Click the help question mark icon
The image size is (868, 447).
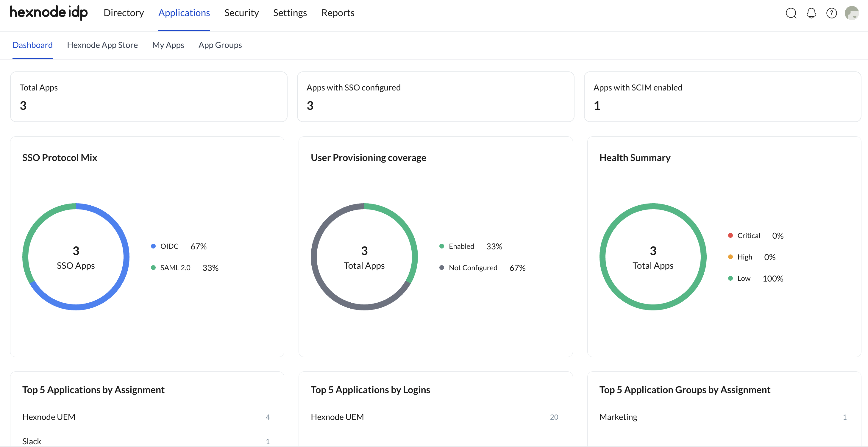pyautogui.click(x=831, y=13)
